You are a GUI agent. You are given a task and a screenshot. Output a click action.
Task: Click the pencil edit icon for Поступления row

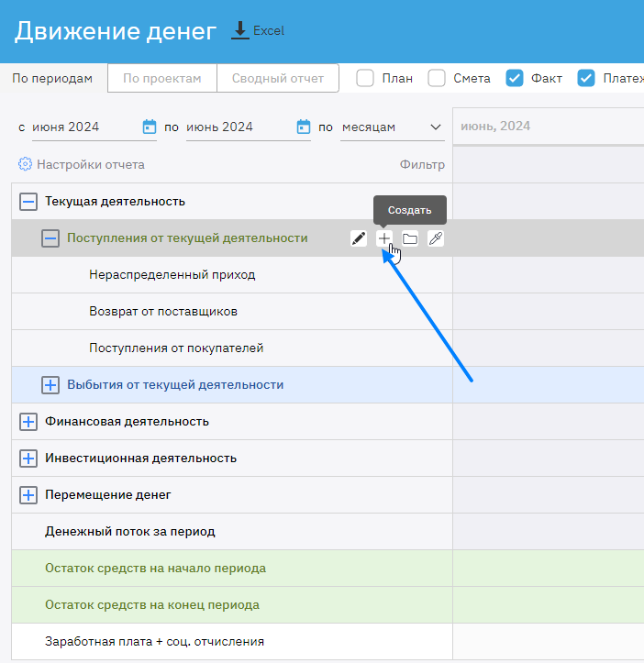point(359,238)
